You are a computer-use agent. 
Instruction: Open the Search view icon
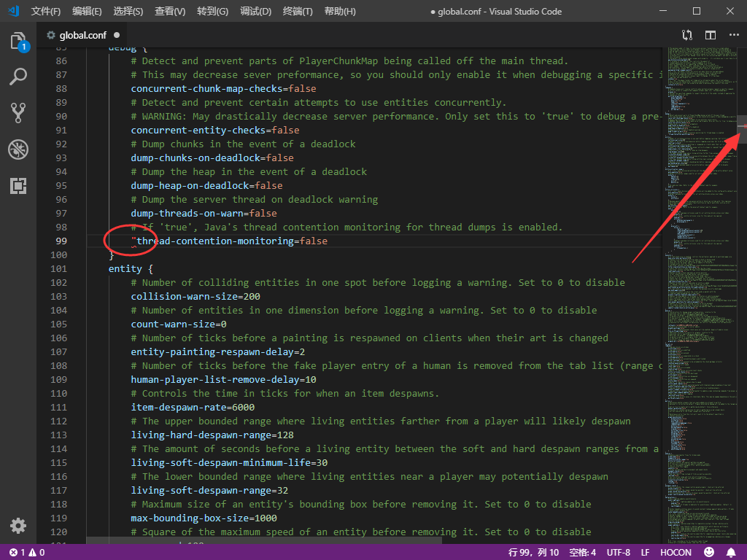pyautogui.click(x=18, y=77)
